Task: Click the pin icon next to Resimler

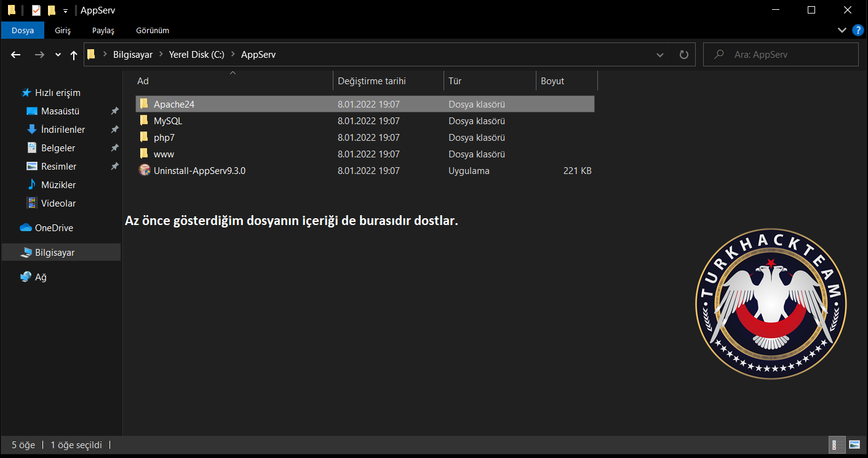Action: (x=114, y=167)
